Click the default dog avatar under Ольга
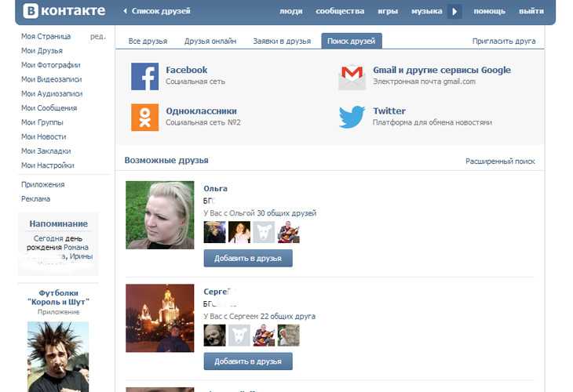Screen dimensions: 573x392 coord(264,232)
